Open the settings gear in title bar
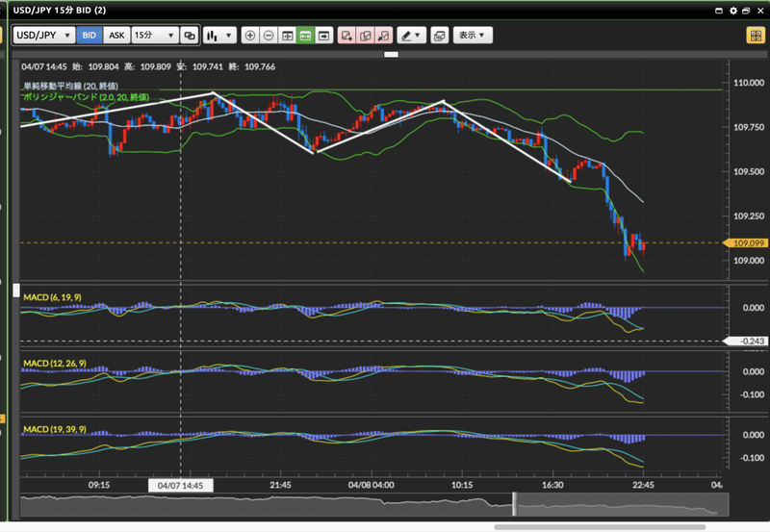The height and width of the screenshot is (532, 770). point(733,11)
